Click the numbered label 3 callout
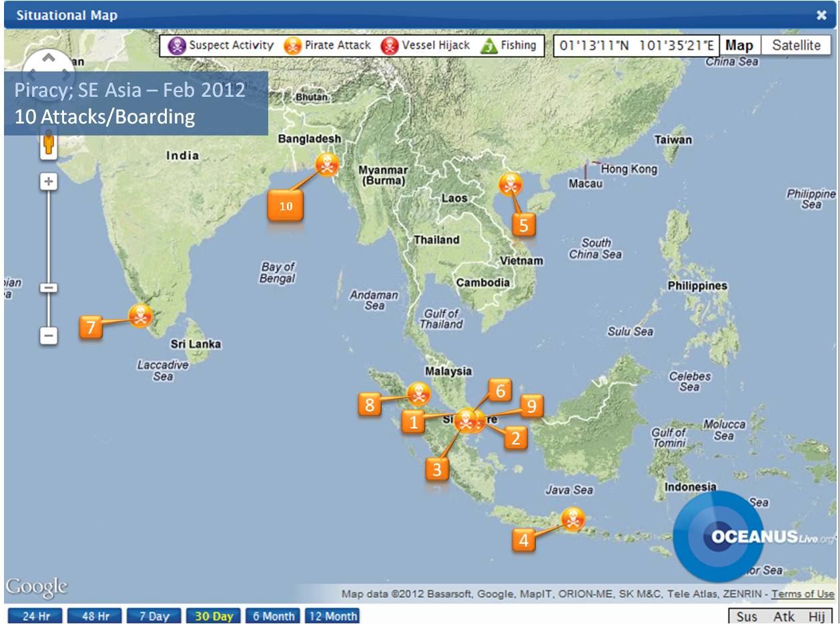 [x=437, y=469]
